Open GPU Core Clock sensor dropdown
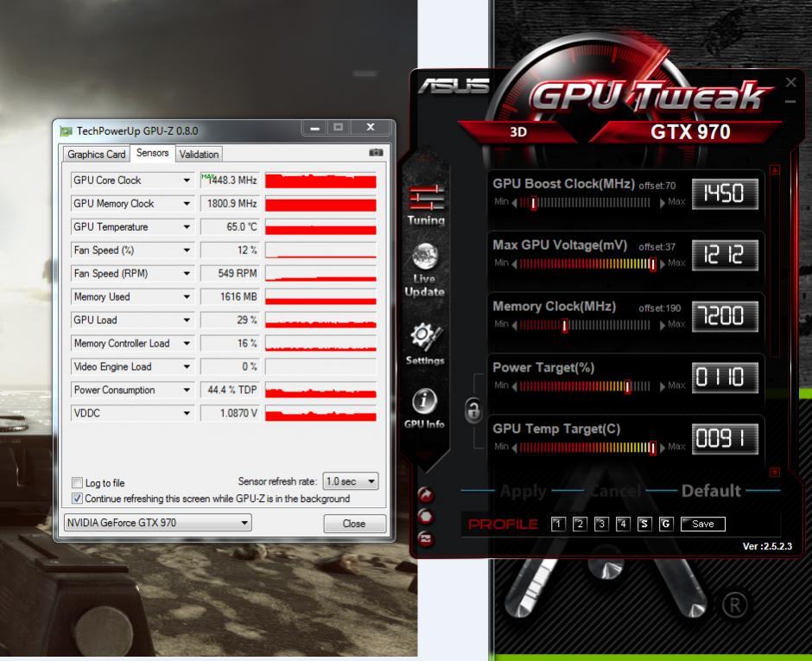This screenshot has width=812, height=661. [187, 181]
